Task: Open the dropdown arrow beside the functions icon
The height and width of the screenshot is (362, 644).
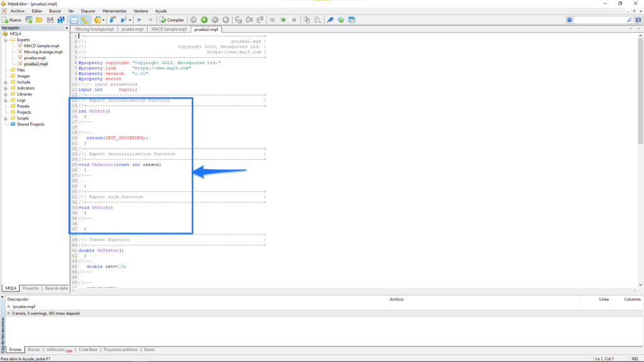Action: (130, 19)
